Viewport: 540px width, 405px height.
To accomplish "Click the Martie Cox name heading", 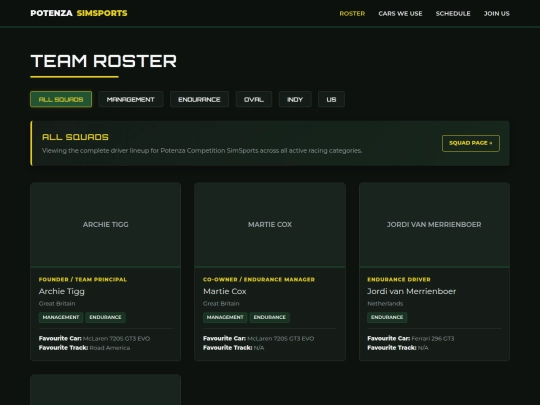I will point(225,291).
